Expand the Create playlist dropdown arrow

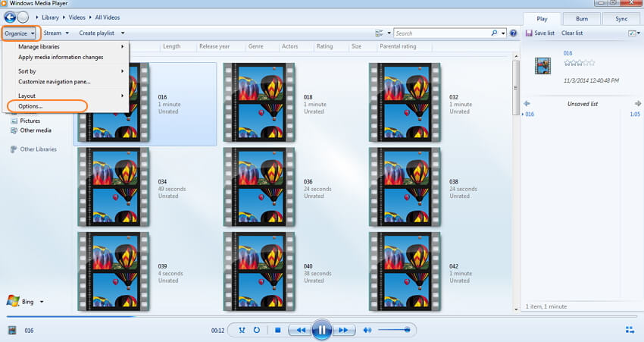(123, 33)
